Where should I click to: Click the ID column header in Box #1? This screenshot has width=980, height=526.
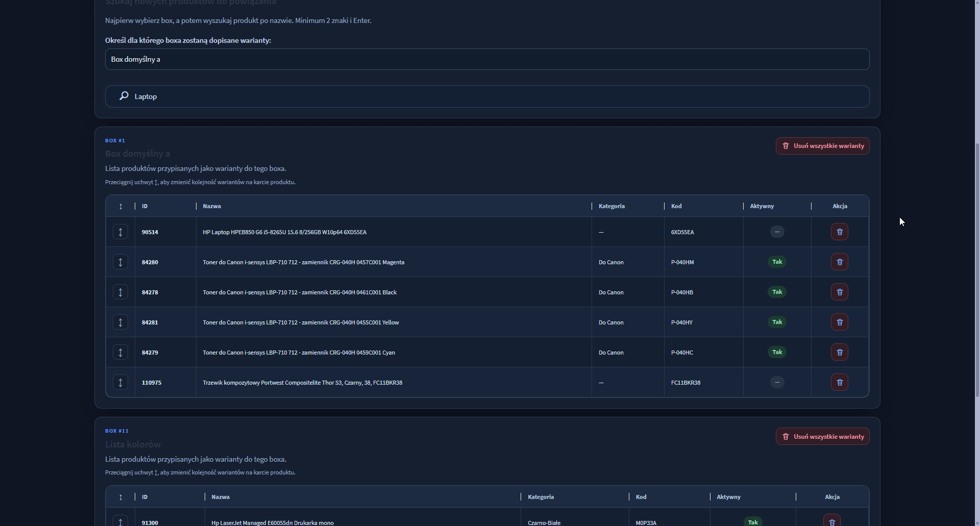[x=145, y=206]
